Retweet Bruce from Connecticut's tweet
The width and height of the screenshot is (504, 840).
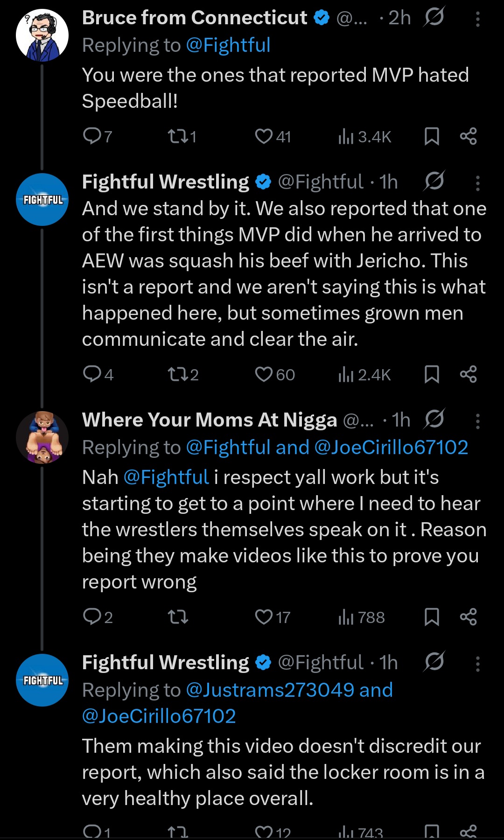[x=178, y=136]
